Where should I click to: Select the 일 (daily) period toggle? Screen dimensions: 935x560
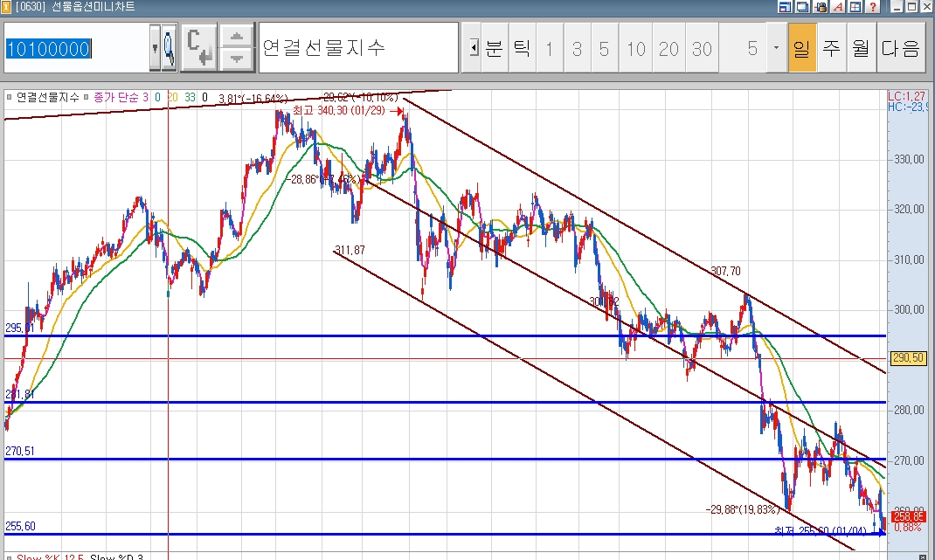801,48
